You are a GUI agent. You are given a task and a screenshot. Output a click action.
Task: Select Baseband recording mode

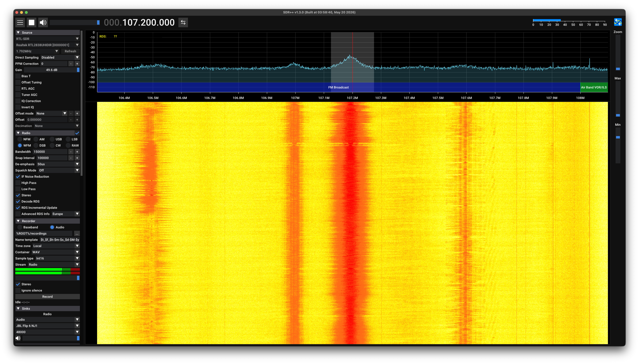click(20, 227)
